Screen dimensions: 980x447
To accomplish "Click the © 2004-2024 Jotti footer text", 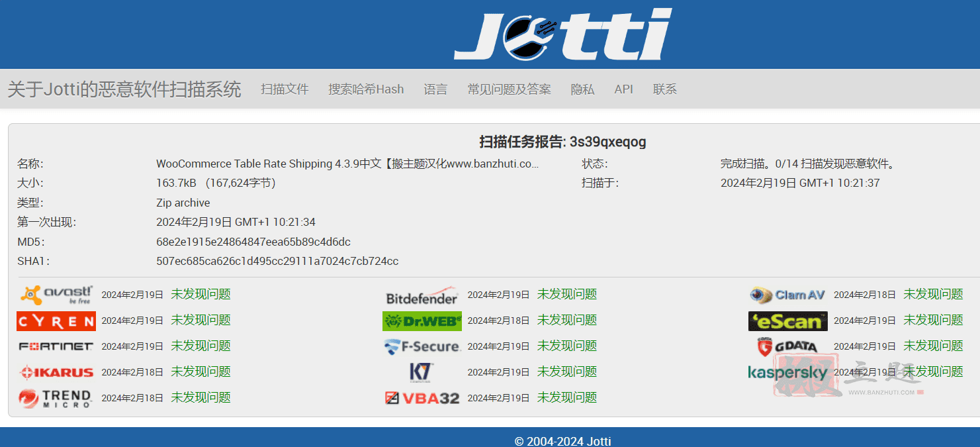I will [x=562, y=441].
